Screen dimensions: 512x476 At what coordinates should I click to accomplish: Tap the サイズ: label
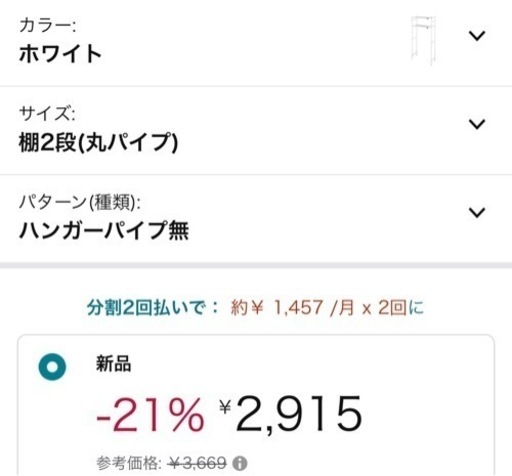click(47, 114)
